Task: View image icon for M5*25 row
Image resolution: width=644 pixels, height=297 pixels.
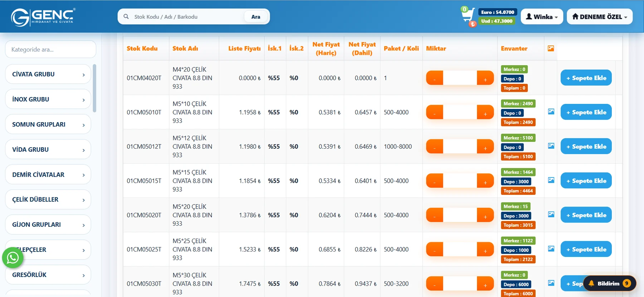Action: (x=551, y=249)
